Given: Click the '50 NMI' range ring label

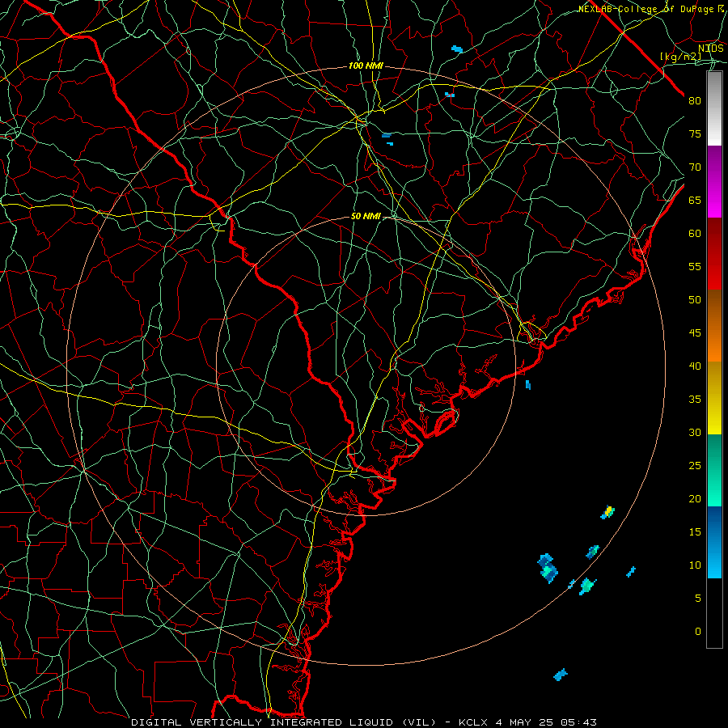Looking at the screenshot, I should click(366, 216).
